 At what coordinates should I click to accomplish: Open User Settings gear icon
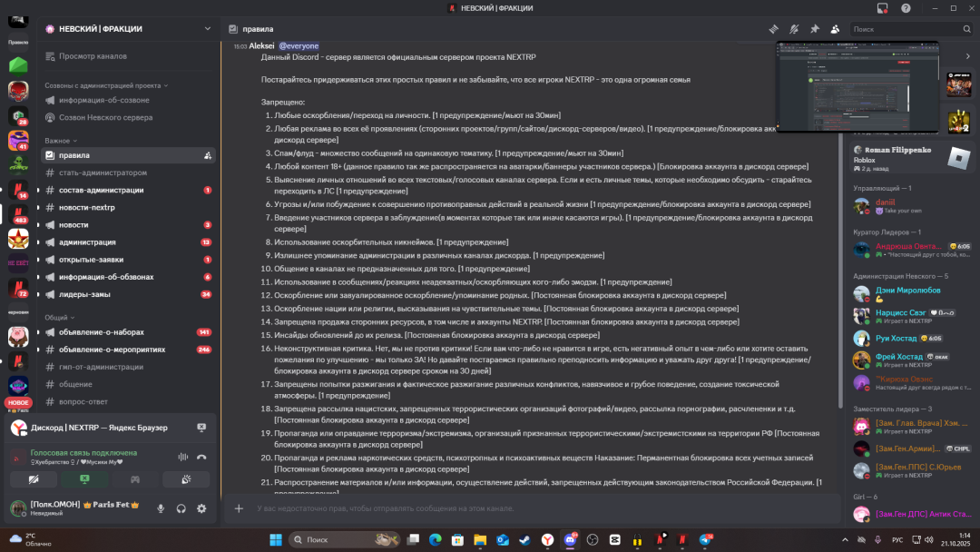pos(201,508)
